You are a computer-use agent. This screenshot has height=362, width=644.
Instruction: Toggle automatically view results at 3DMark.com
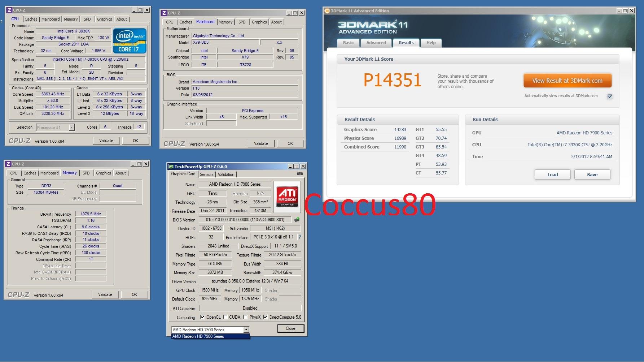(x=610, y=96)
